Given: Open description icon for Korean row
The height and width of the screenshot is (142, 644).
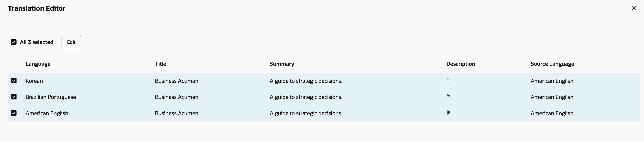Looking at the screenshot, I should [449, 80].
